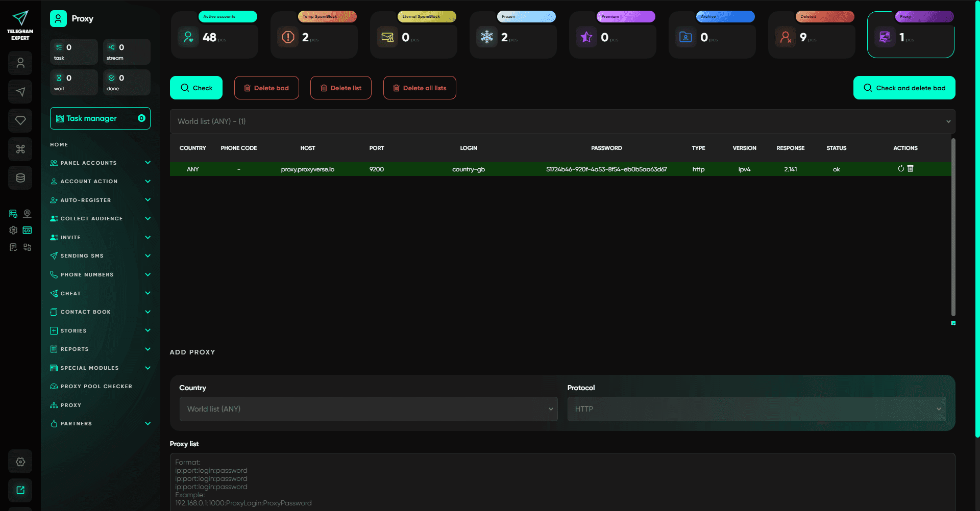Delete the proxy.proxyverse.io row via trash icon

pos(911,168)
